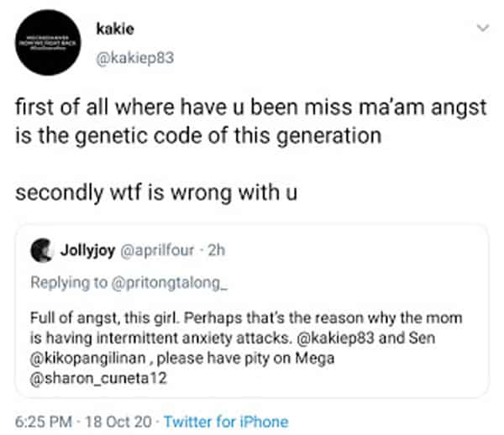
Task: Click the 'secondly wtf is wrong' line
Action: pyautogui.click(x=156, y=193)
